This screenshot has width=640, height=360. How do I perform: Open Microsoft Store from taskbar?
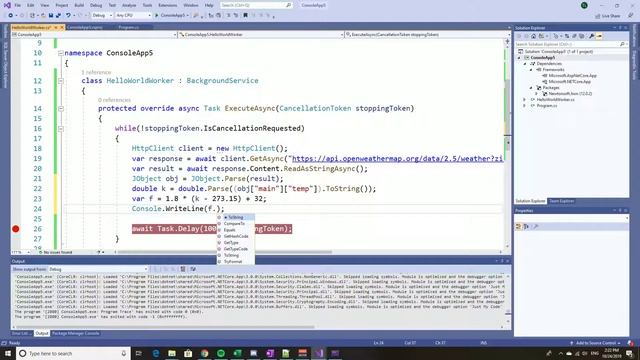tap(188, 353)
